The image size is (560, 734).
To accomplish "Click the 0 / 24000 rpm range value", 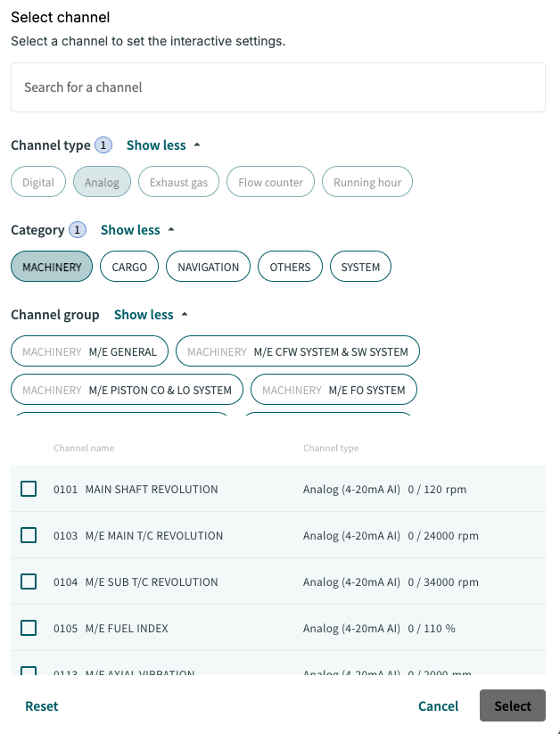I will coord(443,535).
